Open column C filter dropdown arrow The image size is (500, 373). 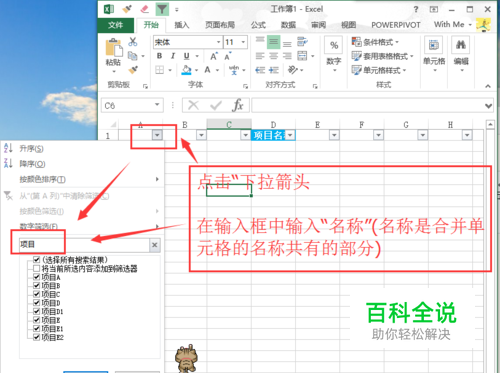[246, 135]
